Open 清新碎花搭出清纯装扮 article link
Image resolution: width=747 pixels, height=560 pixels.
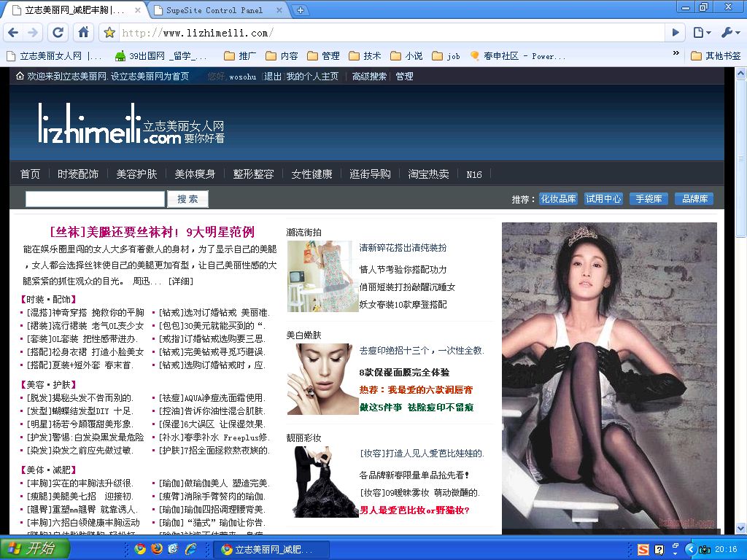click(403, 248)
